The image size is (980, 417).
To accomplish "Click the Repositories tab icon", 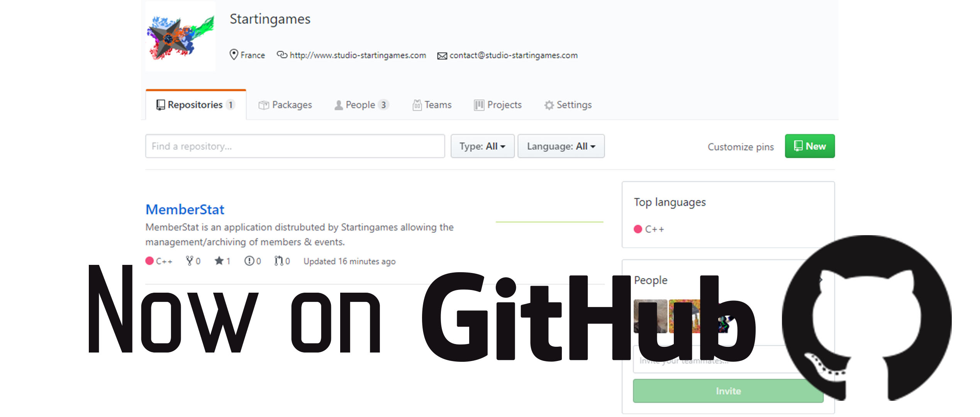I will [x=158, y=105].
